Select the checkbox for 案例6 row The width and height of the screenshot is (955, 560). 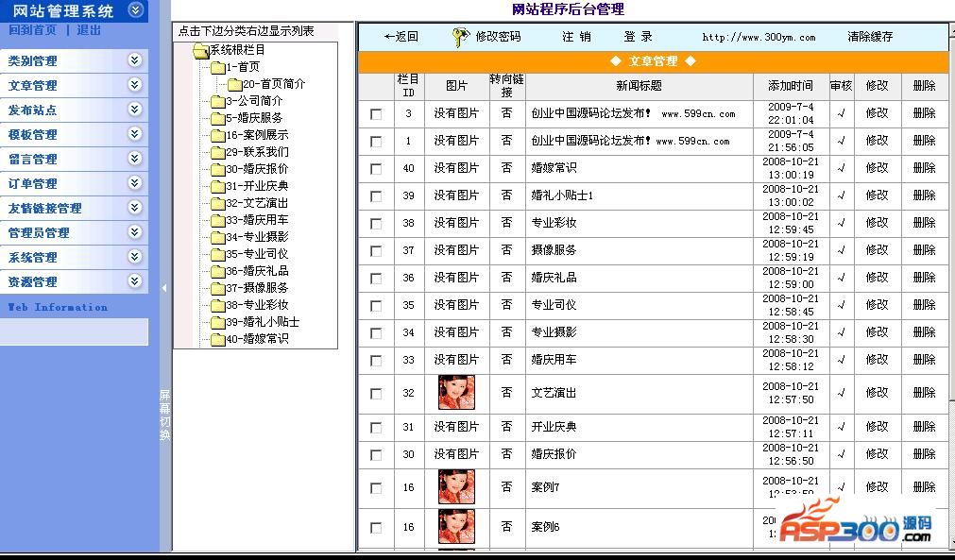[x=376, y=528]
